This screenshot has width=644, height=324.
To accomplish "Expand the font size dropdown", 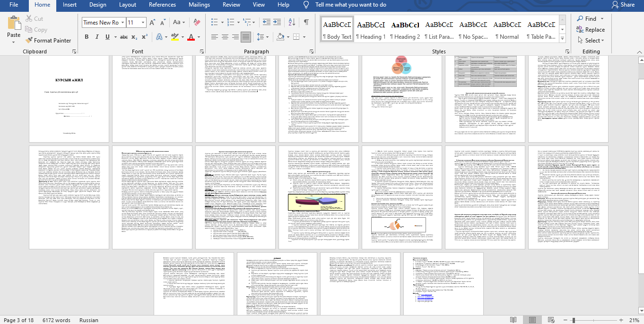I will tap(143, 22).
